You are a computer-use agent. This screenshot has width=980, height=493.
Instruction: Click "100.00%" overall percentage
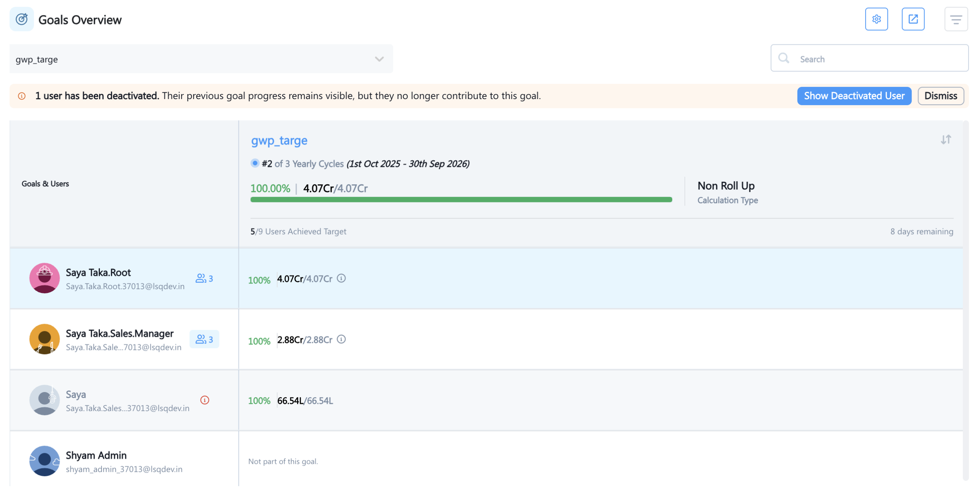coord(270,189)
